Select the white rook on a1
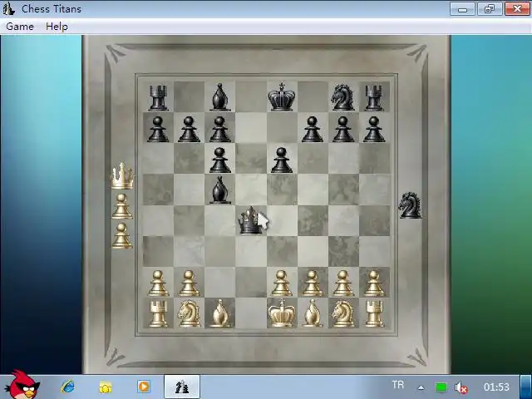532x399 pixels. click(x=158, y=314)
